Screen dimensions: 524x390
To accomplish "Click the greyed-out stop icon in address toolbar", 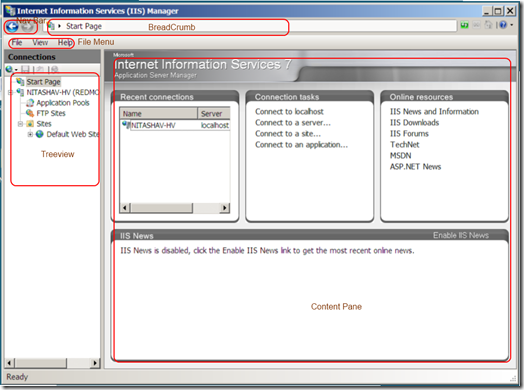I will [x=477, y=25].
